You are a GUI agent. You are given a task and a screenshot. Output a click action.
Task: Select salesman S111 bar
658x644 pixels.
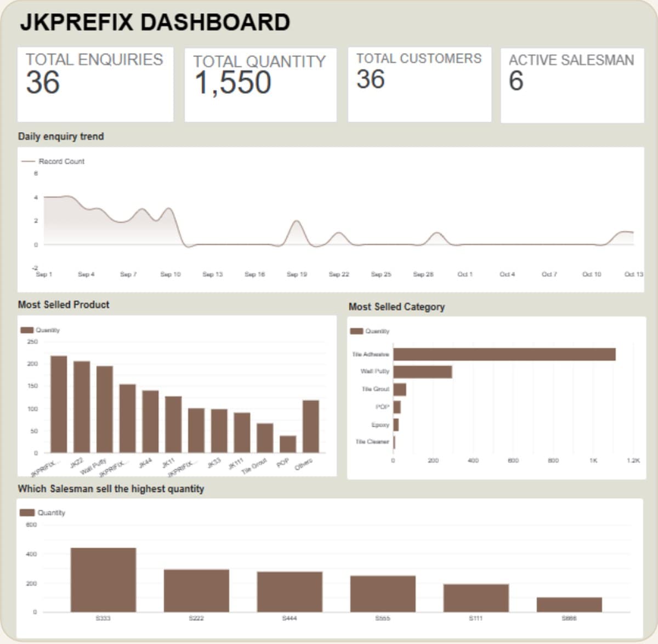pos(476,598)
